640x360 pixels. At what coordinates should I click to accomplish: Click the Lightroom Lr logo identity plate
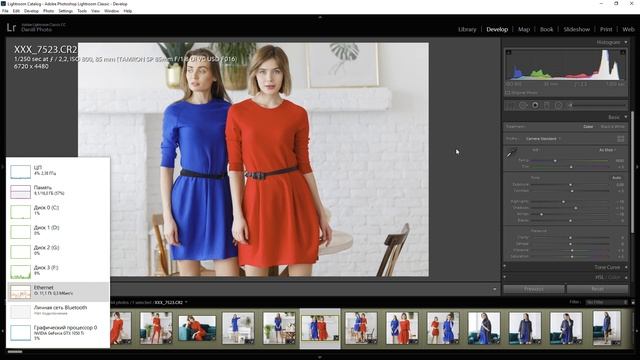pyautogui.click(x=11, y=27)
